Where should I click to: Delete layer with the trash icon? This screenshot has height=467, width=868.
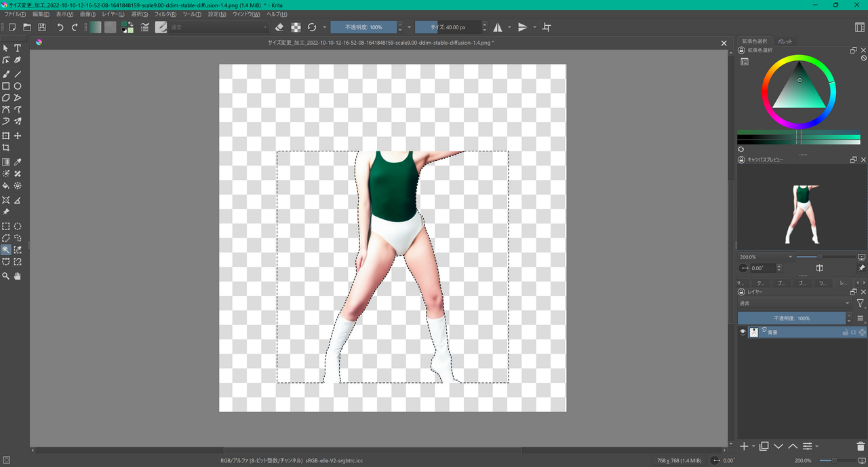(861, 446)
